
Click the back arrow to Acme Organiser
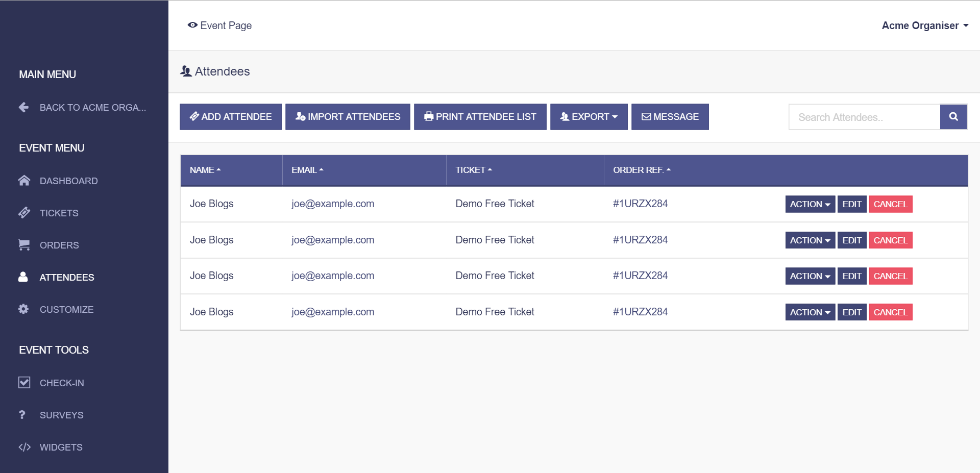click(23, 107)
